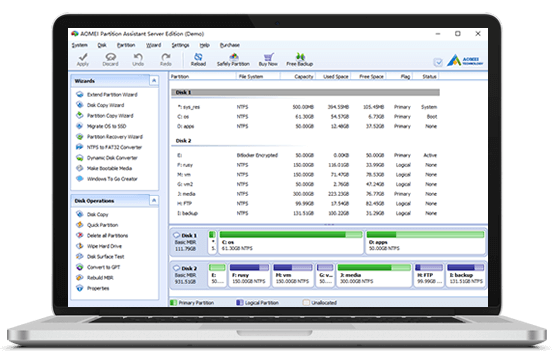Click the Redo arrow icon
This screenshot has width=555, height=362.
(166, 57)
